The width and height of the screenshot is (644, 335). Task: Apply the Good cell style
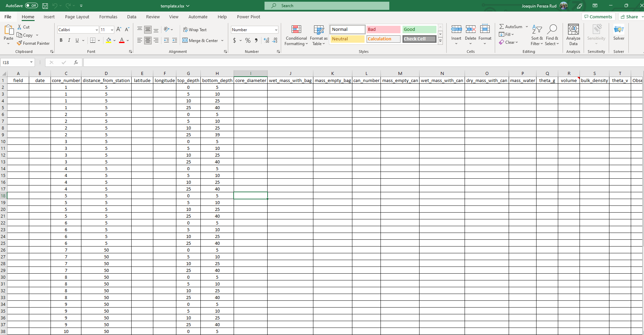[419, 29]
